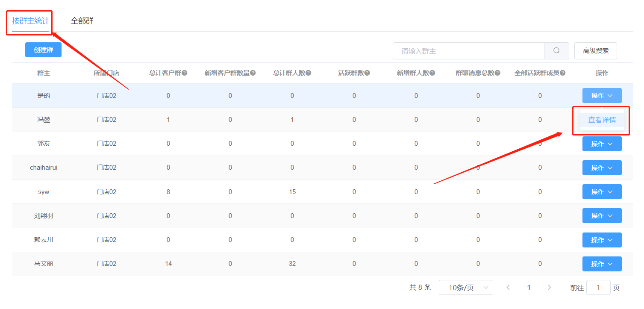Switch to the 全部群 tab
This screenshot has width=644, height=309.
82,21
